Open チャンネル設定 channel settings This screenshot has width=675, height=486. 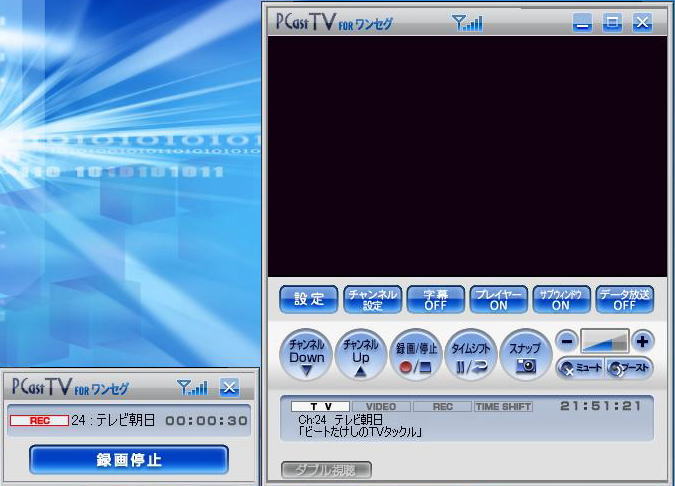point(372,299)
